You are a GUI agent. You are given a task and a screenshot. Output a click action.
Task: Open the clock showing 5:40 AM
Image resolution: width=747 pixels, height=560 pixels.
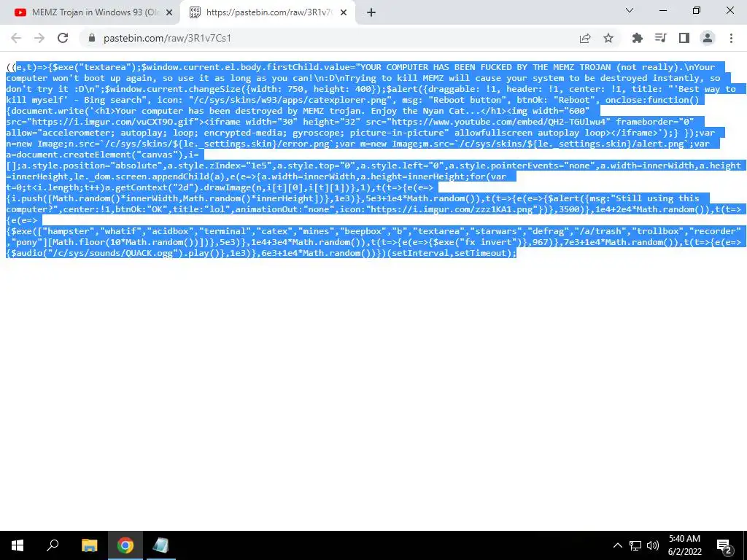click(x=684, y=545)
